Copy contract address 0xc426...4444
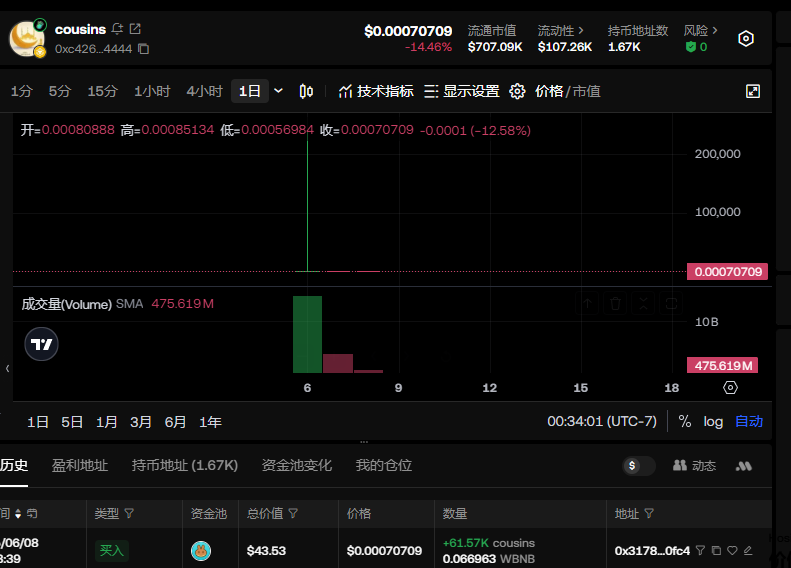This screenshot has height=568, width=791. [x=144, y=49]
